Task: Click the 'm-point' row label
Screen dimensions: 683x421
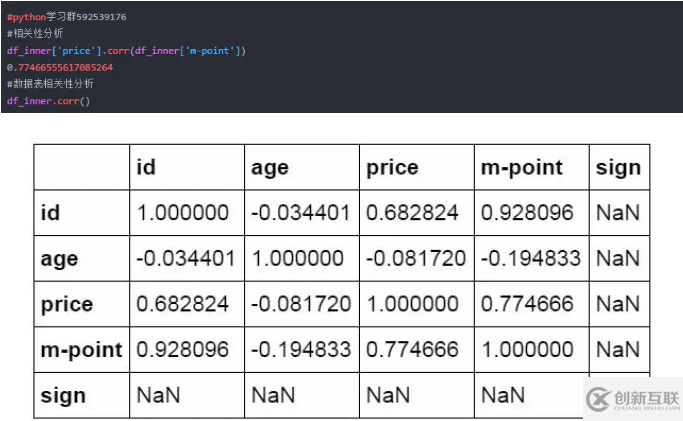Action: [81, 350]
